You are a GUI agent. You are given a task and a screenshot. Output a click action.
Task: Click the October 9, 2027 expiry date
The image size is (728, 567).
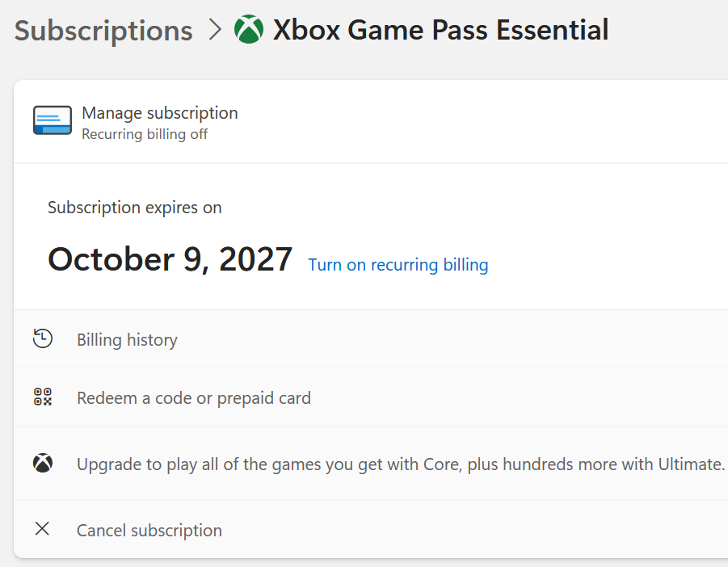[170, 259]
